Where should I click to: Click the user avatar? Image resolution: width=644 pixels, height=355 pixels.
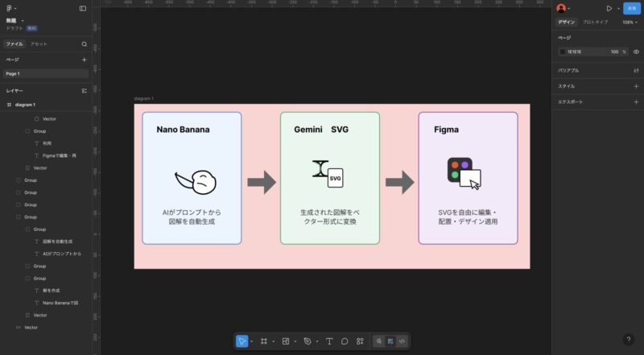pyautogui.click(x=561, y=8)
